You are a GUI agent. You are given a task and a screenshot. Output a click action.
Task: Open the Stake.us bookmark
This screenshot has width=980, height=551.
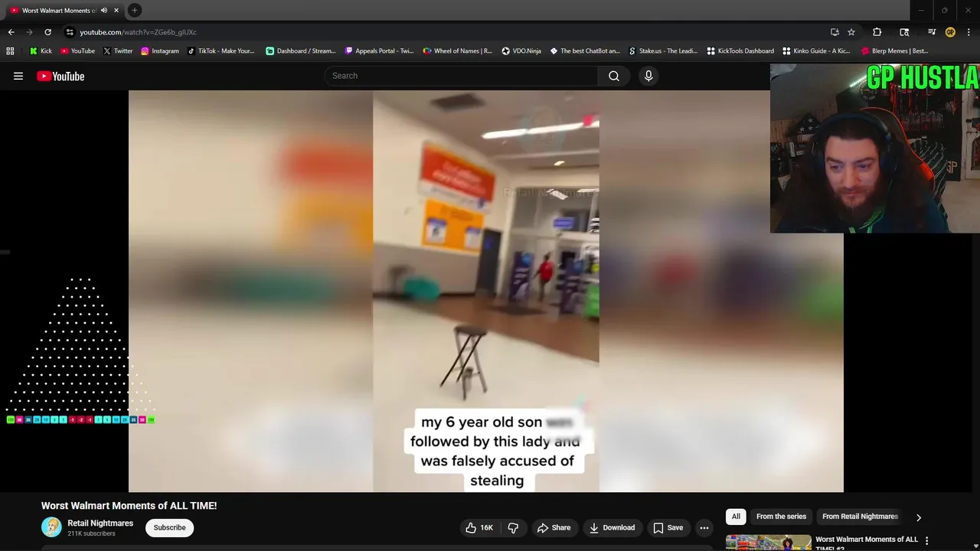pos(663,51)
